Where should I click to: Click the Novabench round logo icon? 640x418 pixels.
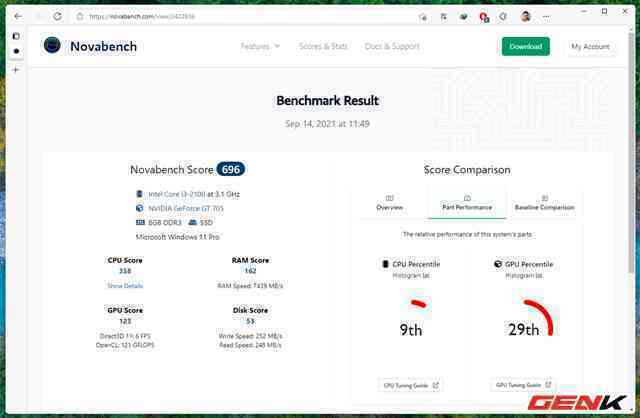pyautogui.click(x=52, y=45)
